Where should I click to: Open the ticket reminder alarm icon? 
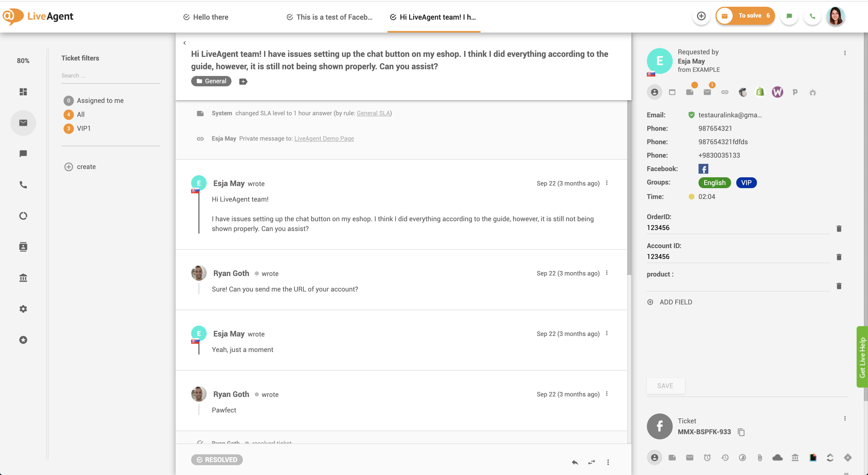[x=708, y=457]
